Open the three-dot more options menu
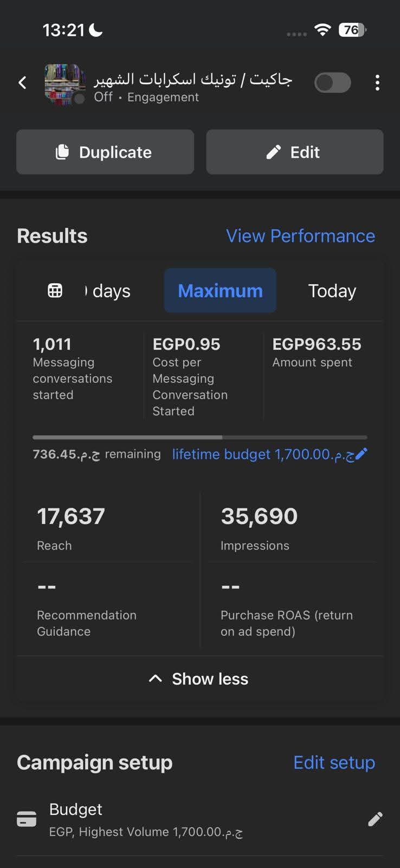 pos(377,83)
